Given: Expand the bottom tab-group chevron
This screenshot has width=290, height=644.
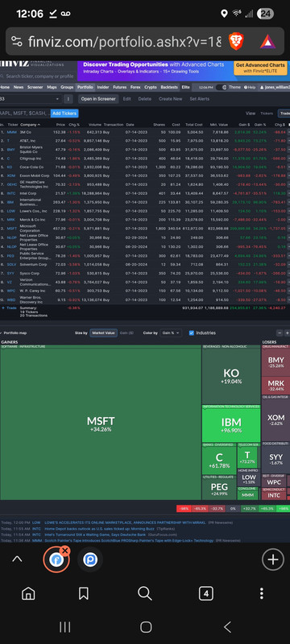Looking at the screenshot, I should [17, 559].
